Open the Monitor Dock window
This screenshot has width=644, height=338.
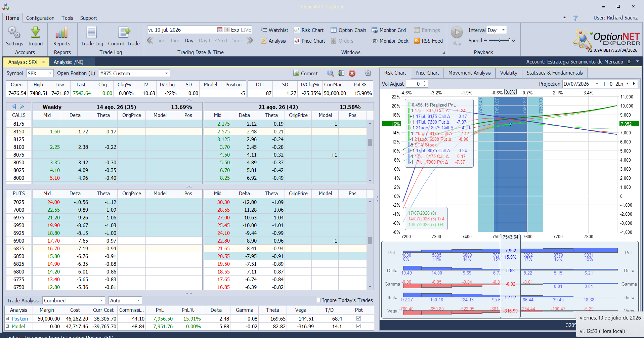point(390,41)
